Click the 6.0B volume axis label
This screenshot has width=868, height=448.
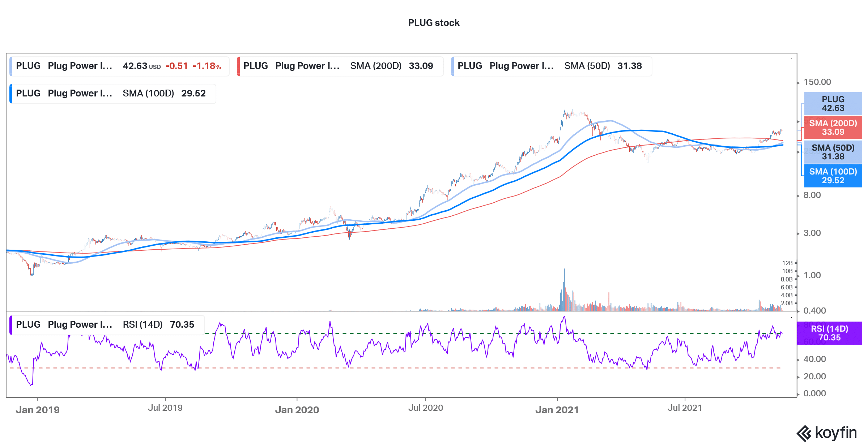(787, 287)
